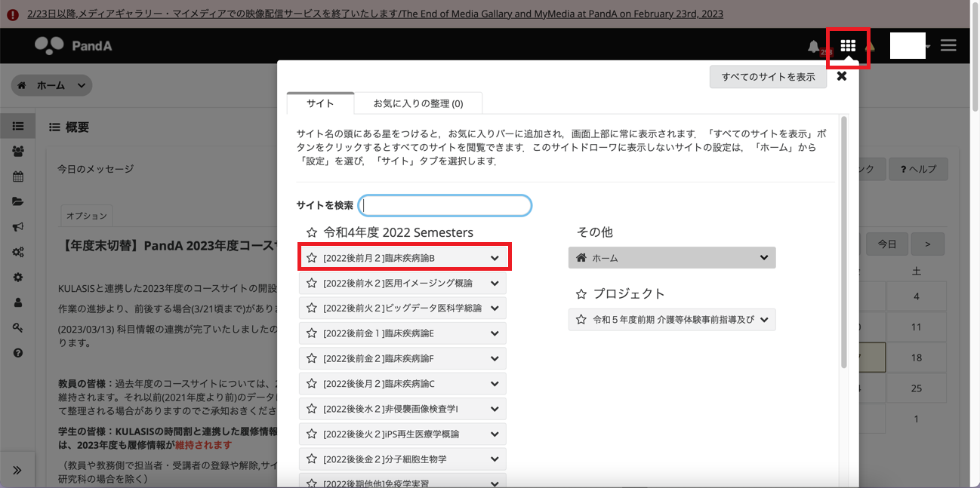Expand dropdown arrow for 臨床疾病論E
The height and width of the screenshot is (488, 980).
coord(495,333)
